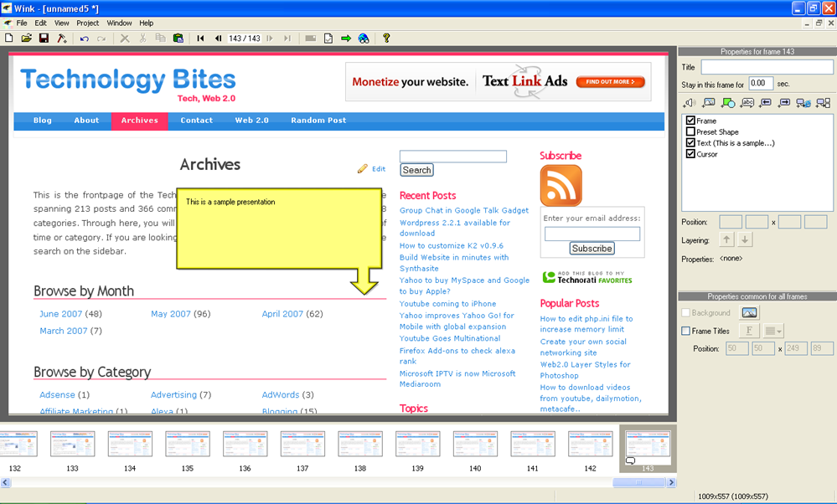Open the File menu

[x=22, y=23]
